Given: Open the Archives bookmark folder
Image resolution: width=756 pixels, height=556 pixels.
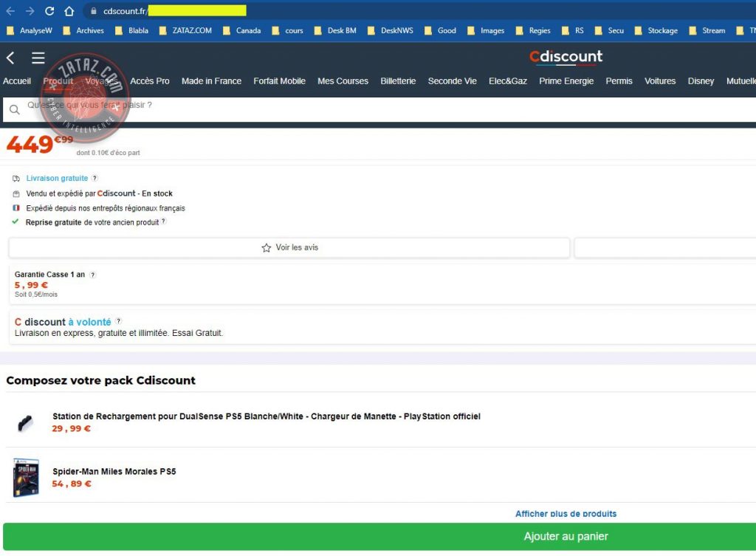Looking at the screenshot, I should (x=83, y=30).
